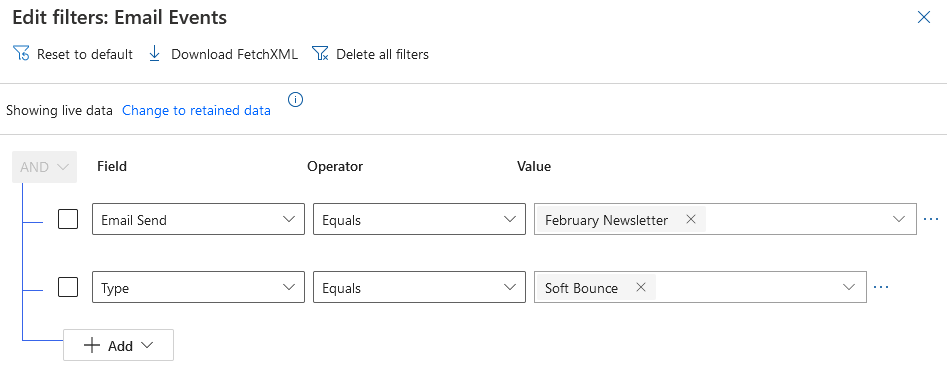
Task: Click the Soft Bounce tag text
Action: tap(581, 289)
